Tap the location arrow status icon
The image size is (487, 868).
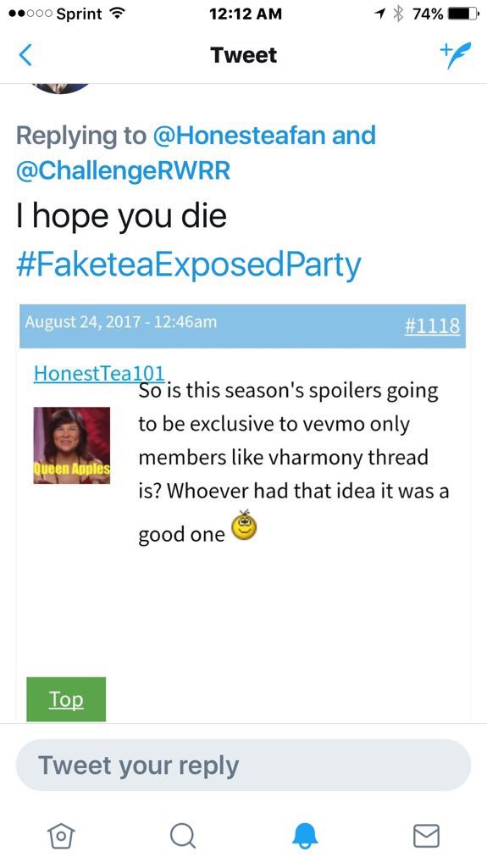380,14
